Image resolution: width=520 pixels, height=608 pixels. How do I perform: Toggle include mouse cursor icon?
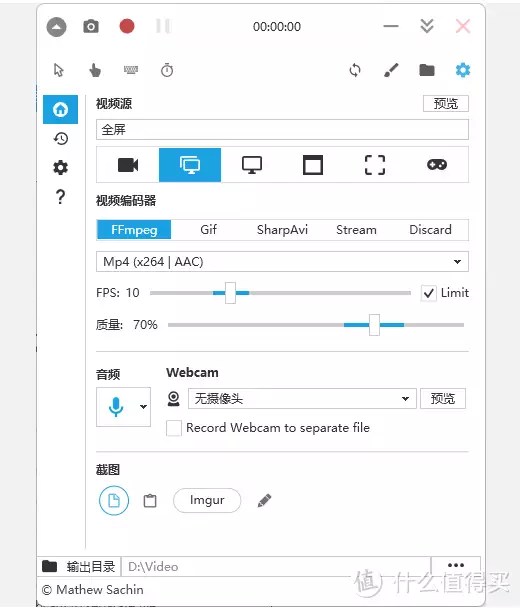point(59,70)
